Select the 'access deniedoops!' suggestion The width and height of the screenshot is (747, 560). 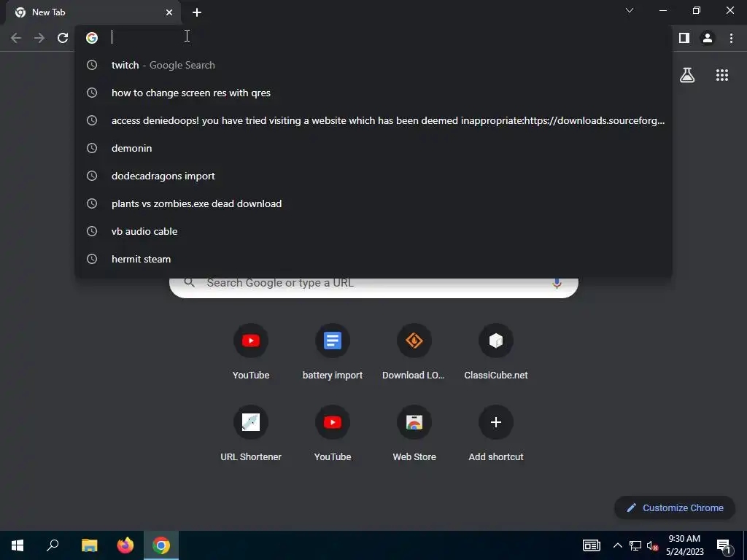tap(373, 120)
